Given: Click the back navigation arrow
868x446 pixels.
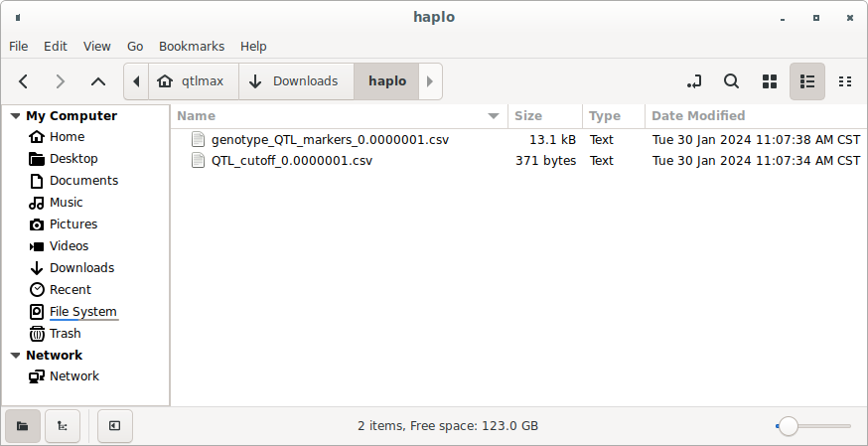Looking at the screenshot, I should click(24, 81).
